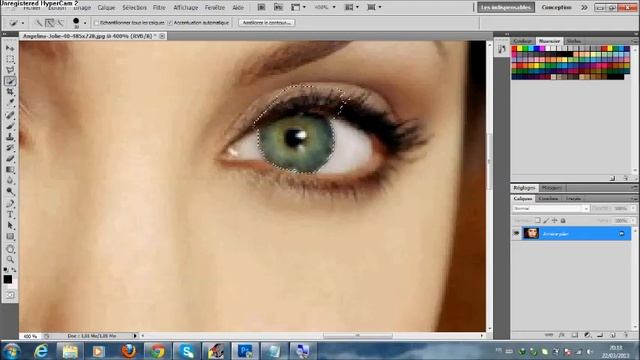Click the Delete layer trash icon
The height and width of the screenshot is (360, 640).
(x=625, y=335)
